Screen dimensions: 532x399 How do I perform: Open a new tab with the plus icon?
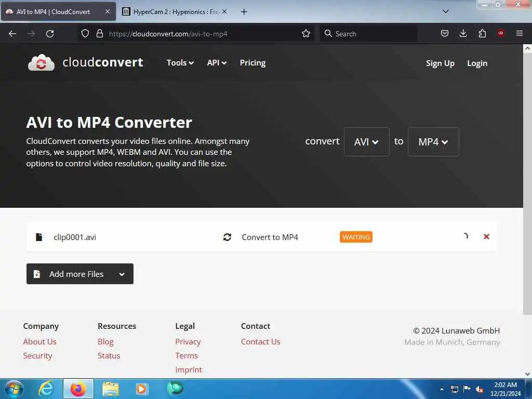[244, 12]
